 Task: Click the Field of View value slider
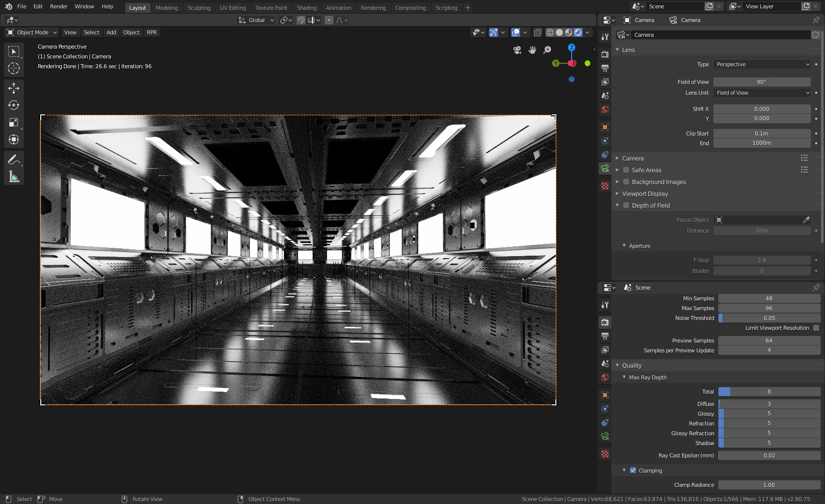[762, 82]
